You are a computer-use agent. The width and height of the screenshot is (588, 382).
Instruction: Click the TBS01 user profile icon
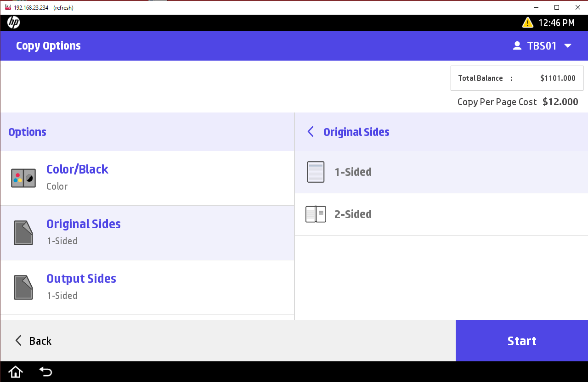click(x=517, y=46)
